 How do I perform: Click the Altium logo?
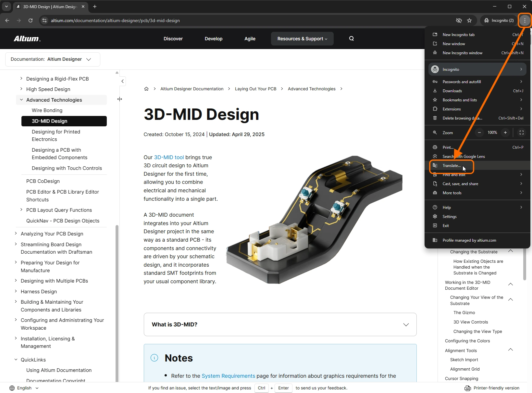pos(27,39)
